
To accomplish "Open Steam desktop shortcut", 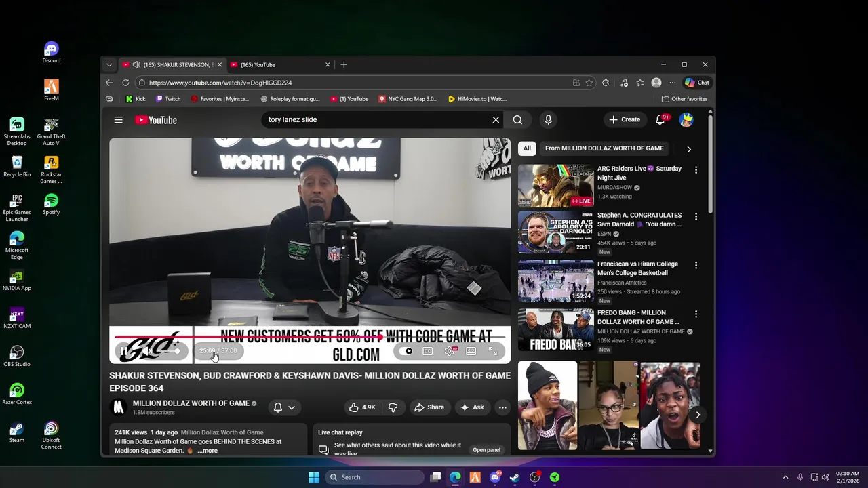I will tap(17, 432).
